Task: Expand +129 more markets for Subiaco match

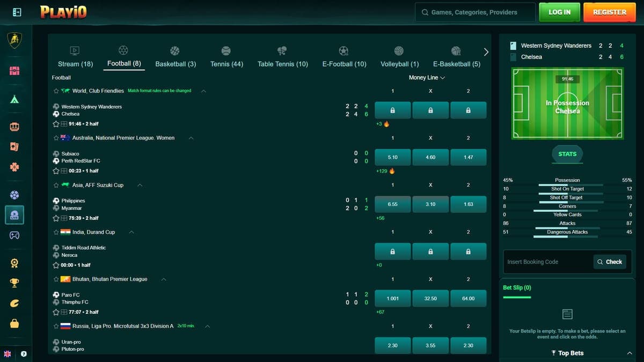Action: click(382, 171)
